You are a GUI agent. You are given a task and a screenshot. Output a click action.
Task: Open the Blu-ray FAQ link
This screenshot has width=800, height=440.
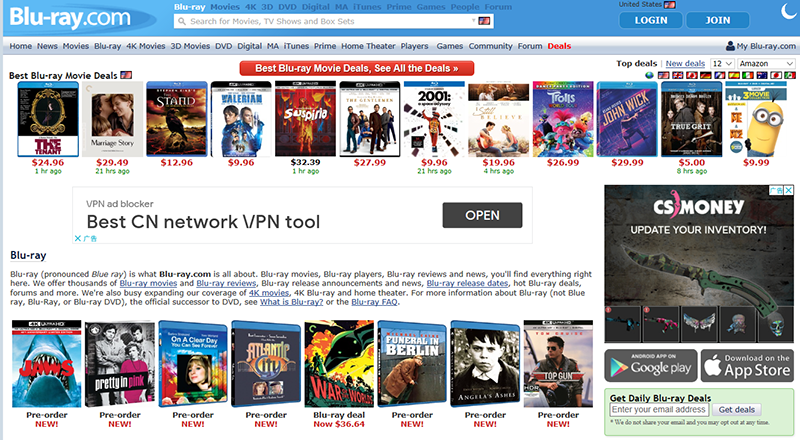374,302
